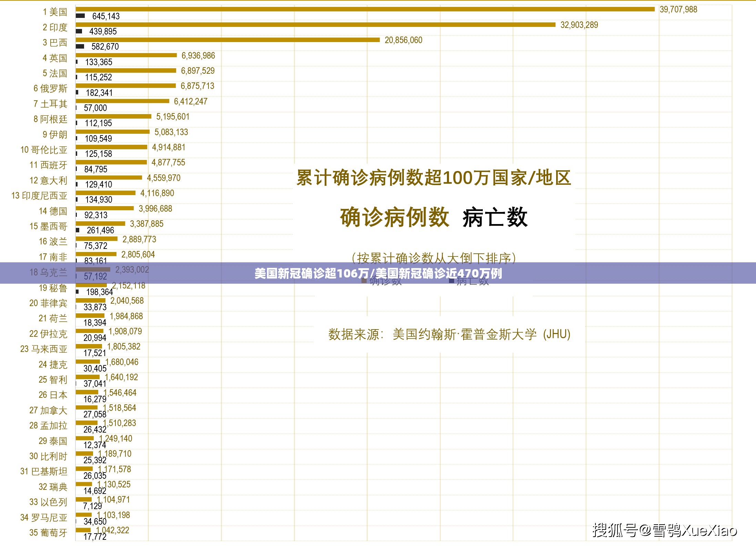This screenshot has height=546, width=756.
Task: Click the '8 阿根廷' label
Action: point(50,119)
